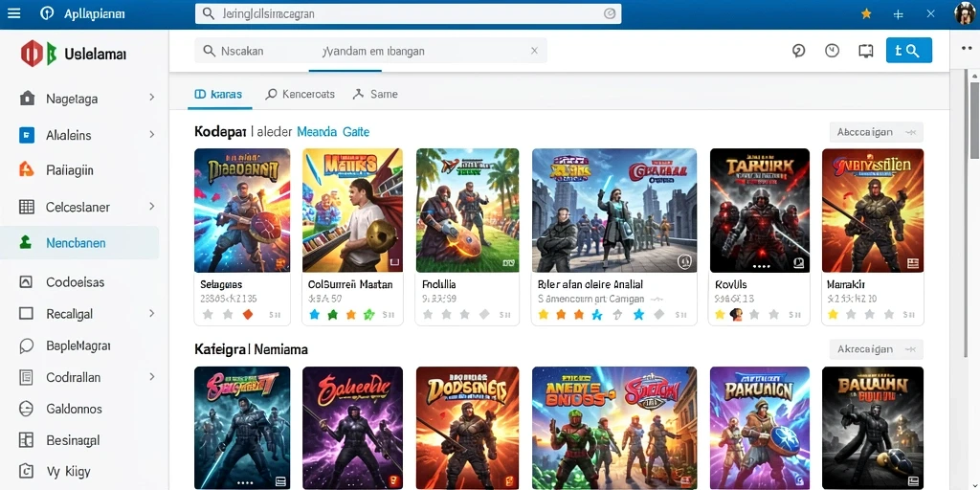Click the Gaite link
980x490 pixels.
click(356, 132)
